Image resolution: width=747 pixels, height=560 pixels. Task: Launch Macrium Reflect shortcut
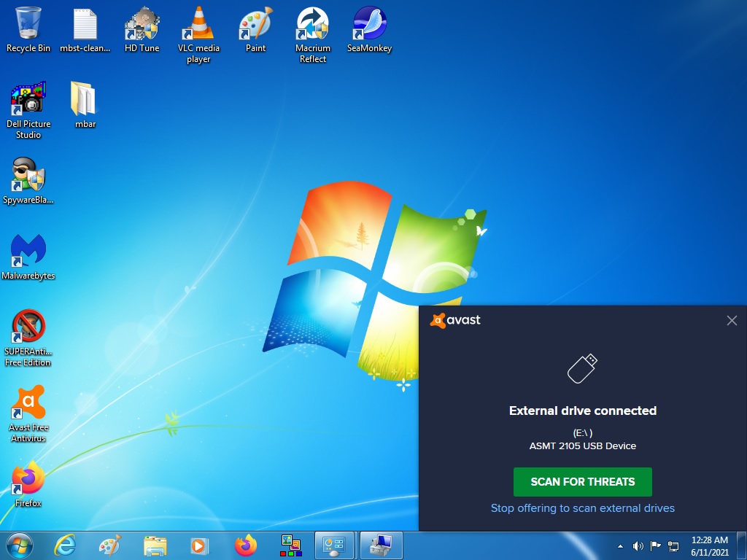(x=312, y=34)
